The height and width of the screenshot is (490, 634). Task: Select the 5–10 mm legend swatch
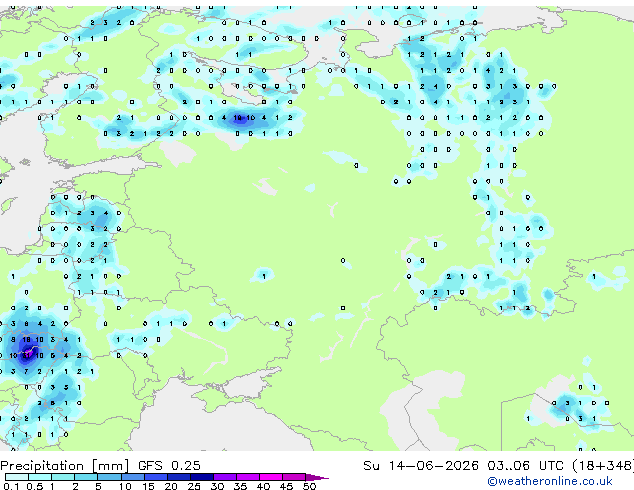[109, 477]
